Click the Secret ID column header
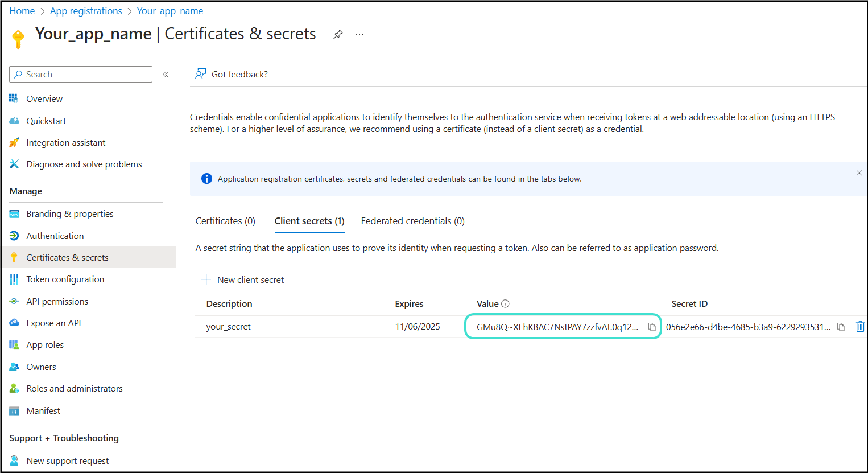Viewport: 868px width, 473px height. point(689,303)
